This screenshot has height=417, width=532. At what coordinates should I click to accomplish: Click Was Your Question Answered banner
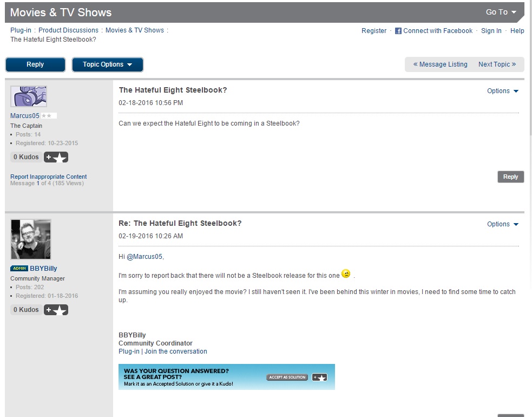[x=227, y=377]
